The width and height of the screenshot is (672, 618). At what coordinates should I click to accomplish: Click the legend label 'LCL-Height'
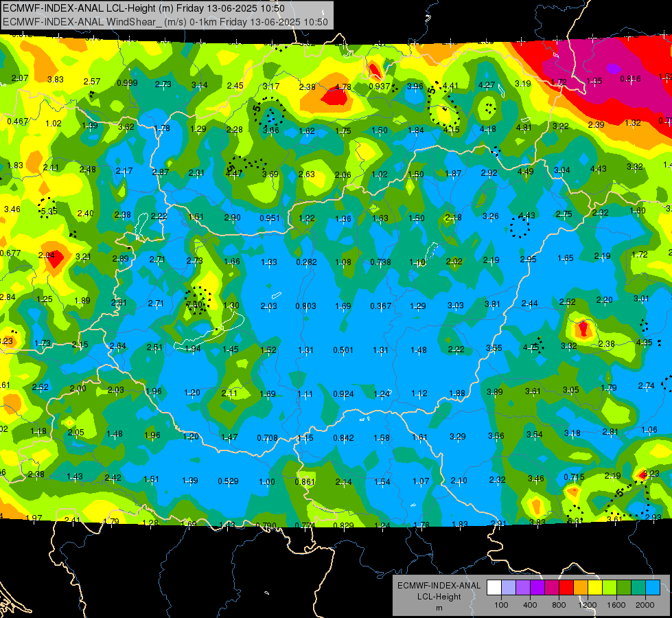point(439,597)
